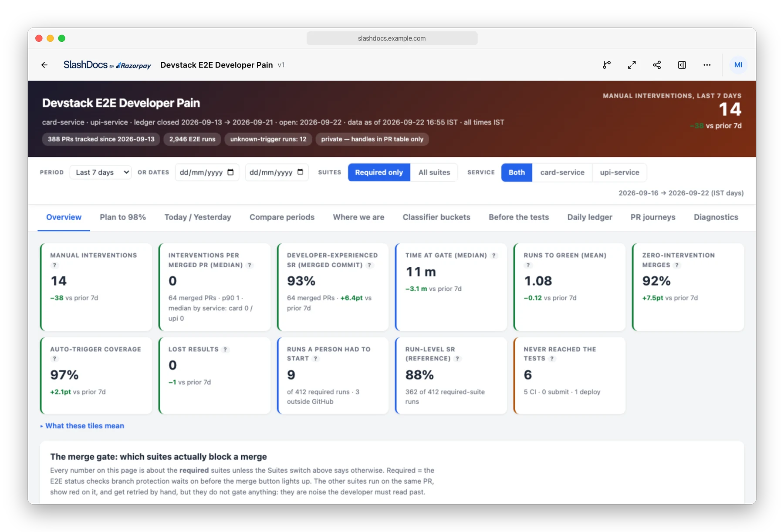Click the first dd/mm/yyyy date field
784x532 pixels.
pos(207,172)
